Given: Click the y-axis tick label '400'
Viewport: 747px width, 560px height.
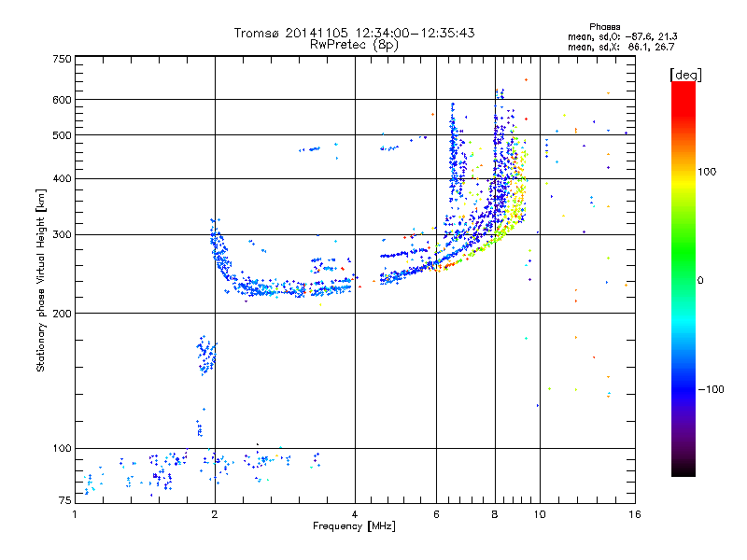Looking at the screenshot, I should click(x=63, y=178).
